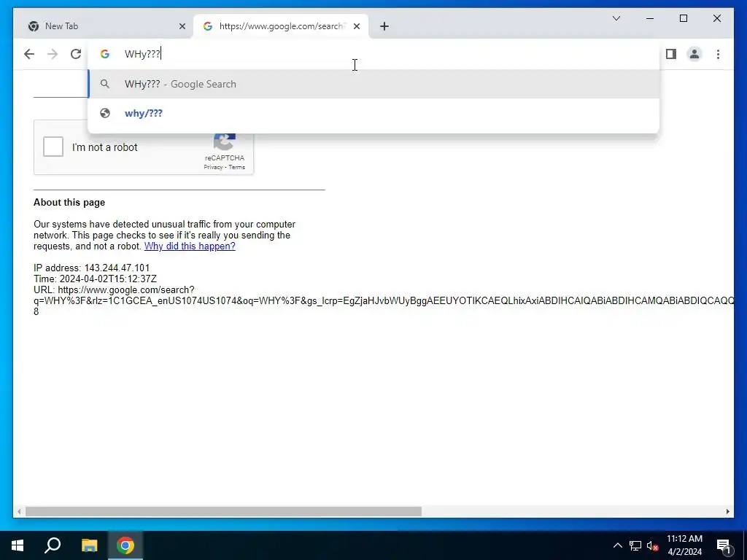Select the google.com/search tab
This screenshot has width=747, height=560.
click(281, 26)
